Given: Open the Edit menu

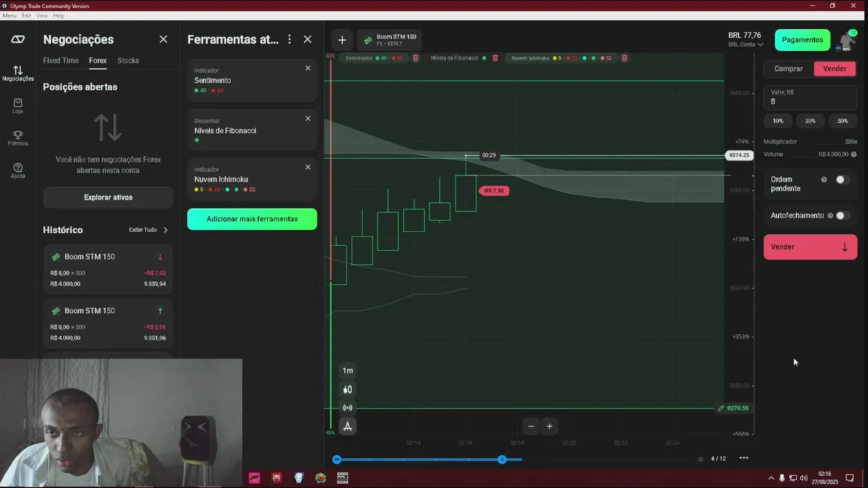Looking at the screenshot, I should click(x=26, y=16).
